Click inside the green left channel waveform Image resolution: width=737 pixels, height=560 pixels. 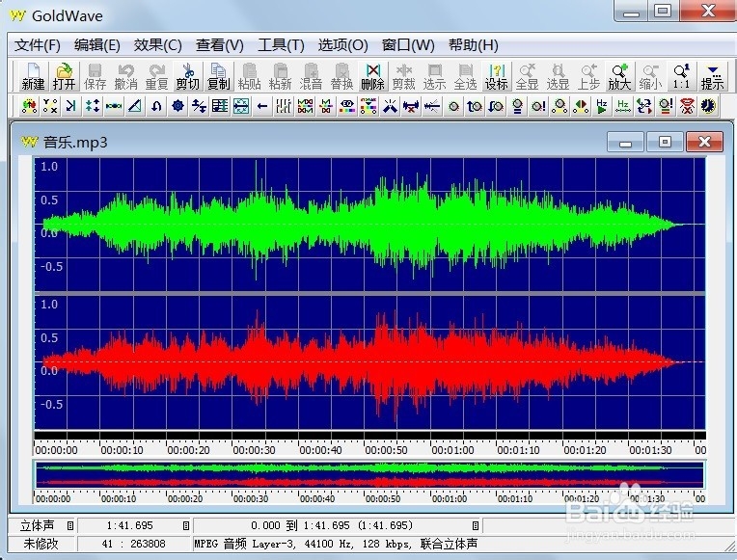[x=369, y=225]
